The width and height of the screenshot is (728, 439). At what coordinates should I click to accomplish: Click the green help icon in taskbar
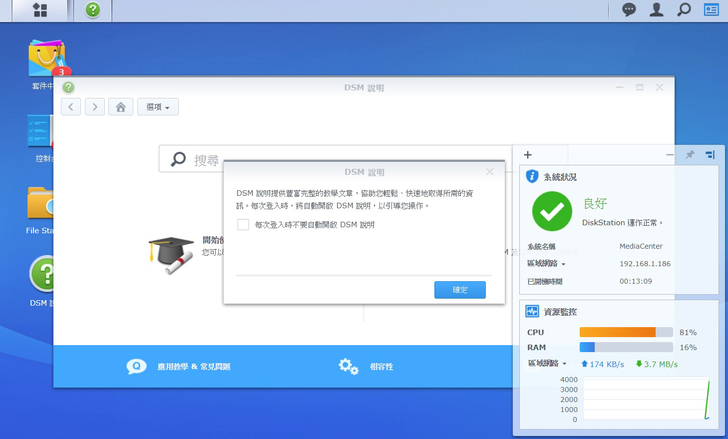[93, 10]
